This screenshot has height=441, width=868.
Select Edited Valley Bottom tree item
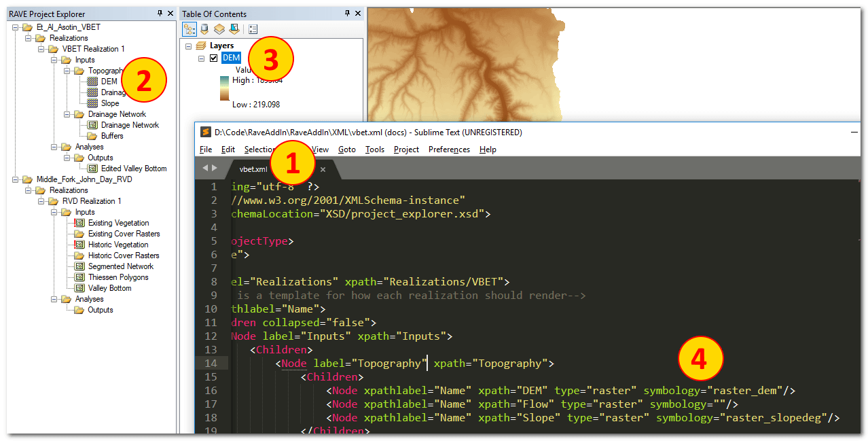click(134, 169)
